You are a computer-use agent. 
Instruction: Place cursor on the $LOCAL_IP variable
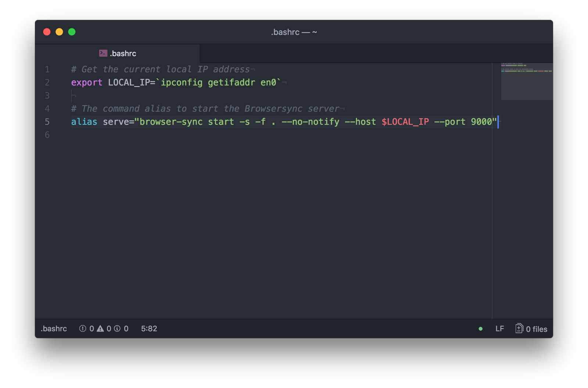tap(404, 122)
